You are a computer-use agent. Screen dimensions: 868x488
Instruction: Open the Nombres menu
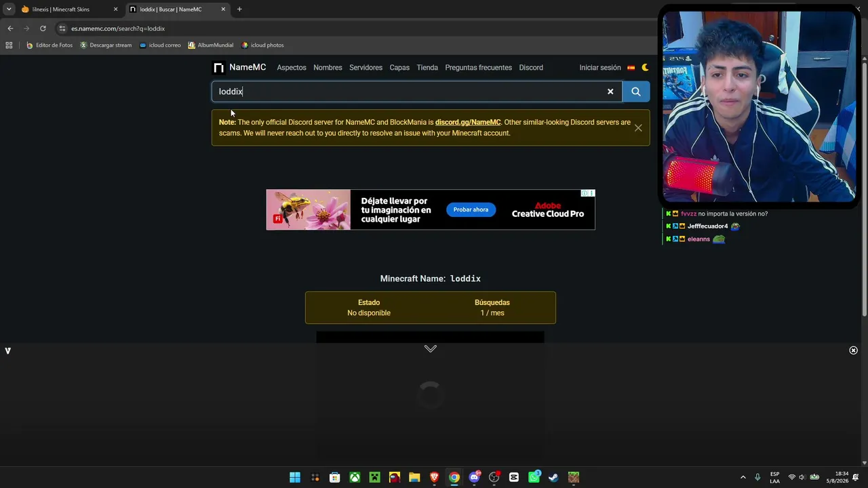[x=328, y=68]
